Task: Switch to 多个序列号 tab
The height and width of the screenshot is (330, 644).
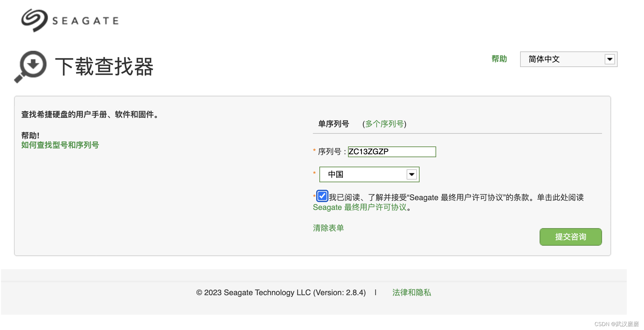Action: click(x=384, y=124)
